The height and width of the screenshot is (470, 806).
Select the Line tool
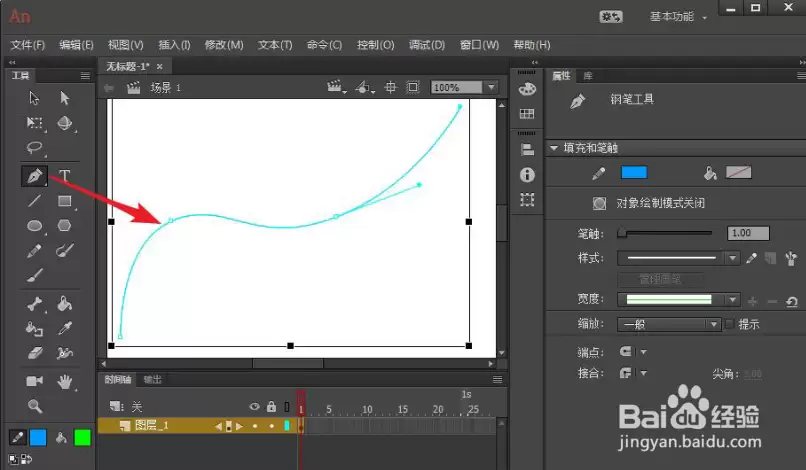(x=34, y=201)
